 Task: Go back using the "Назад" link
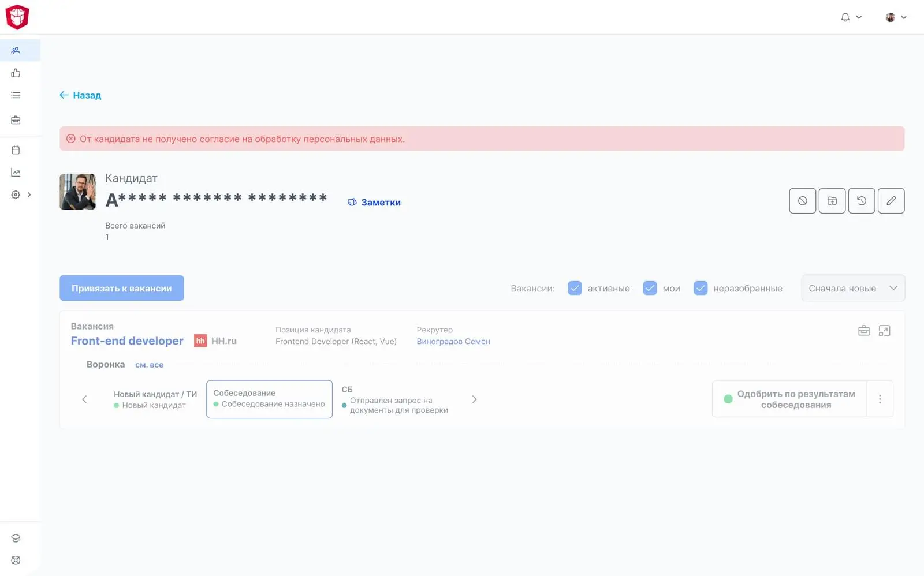pyautogui.click(x=80, y=95)
